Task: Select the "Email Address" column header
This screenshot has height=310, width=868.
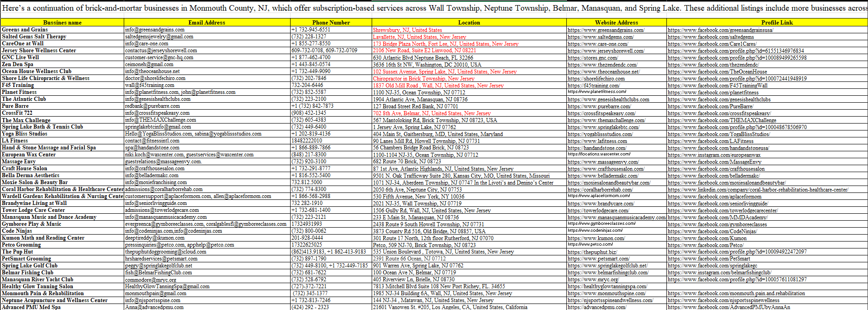Action: [x=207, y=22]
